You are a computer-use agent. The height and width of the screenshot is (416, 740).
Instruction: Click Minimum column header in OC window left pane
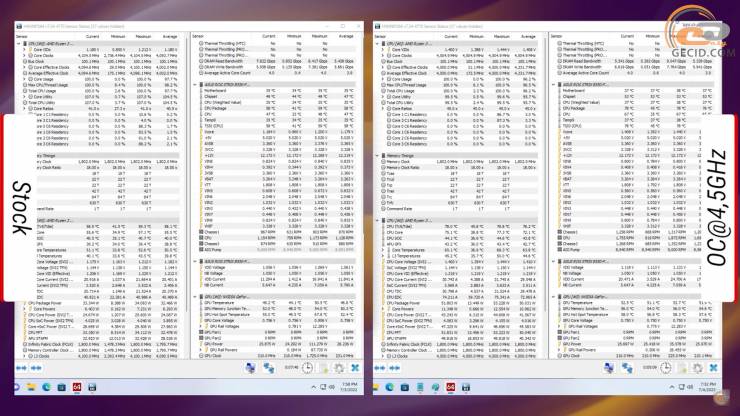click(x=477, y=36)
